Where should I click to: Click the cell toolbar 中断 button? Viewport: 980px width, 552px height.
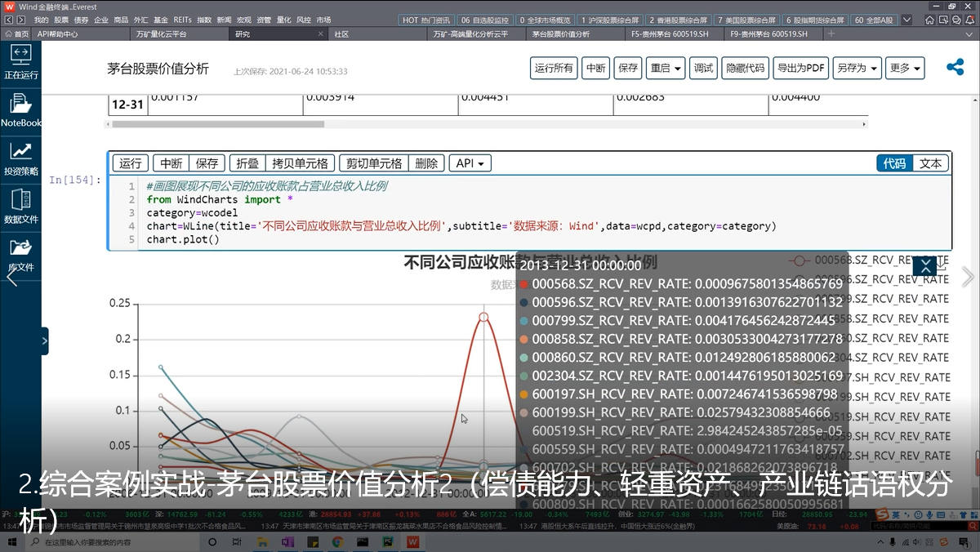click(171, 163)
